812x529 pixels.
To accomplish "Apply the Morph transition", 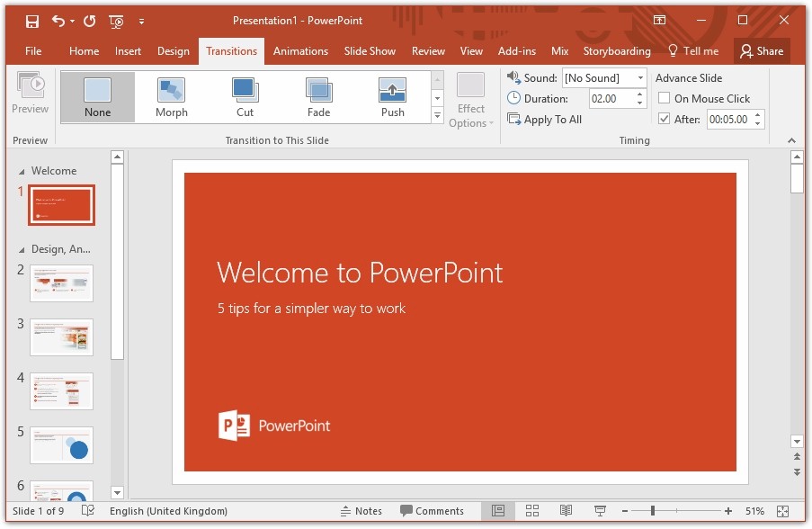I will pos(172,97).
